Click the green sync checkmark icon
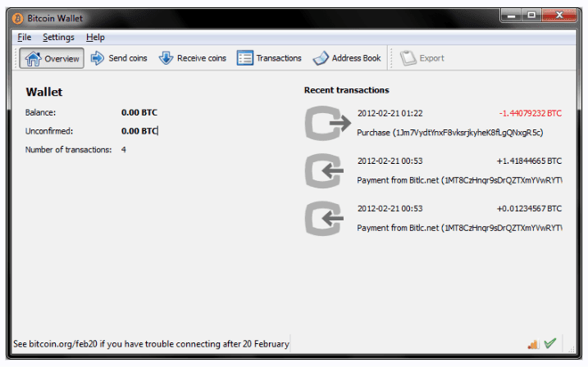 coord(549,344)
